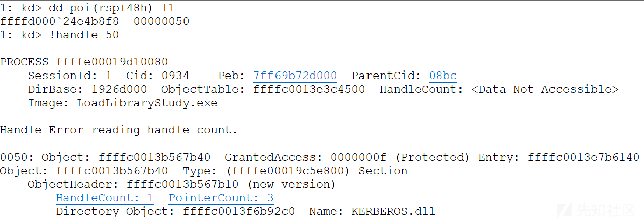Viewport: 644px width, 221px height.
Task: Click the DirBase value 1926d000
Action: [119, 90]
